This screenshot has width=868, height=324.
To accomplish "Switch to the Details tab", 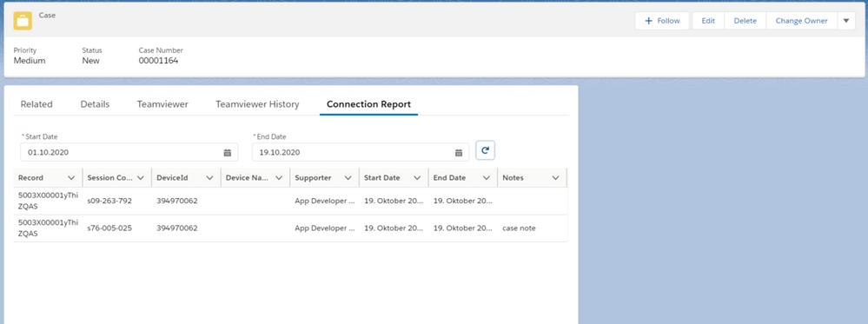I will [x=96, y=104].
